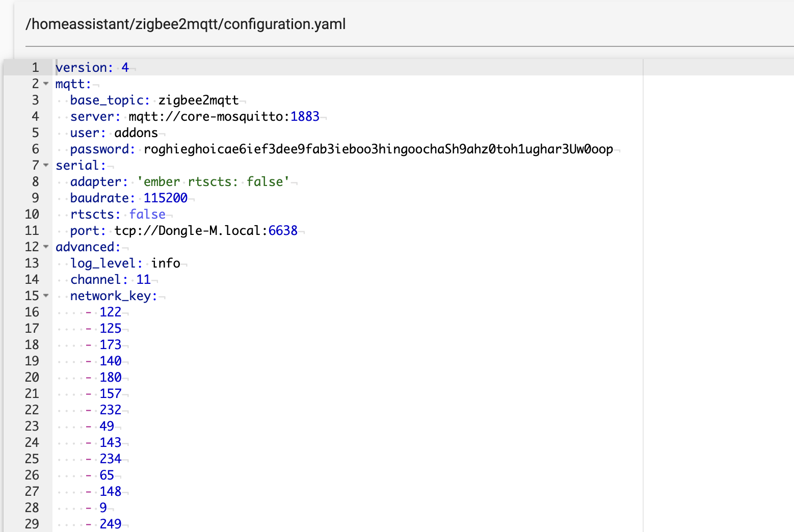Click the file path /homeassistant/zigbee2mqtt/configuration.yaml
Screen dimensions: 794x532
pyautogui.click(x=186, y=24)
